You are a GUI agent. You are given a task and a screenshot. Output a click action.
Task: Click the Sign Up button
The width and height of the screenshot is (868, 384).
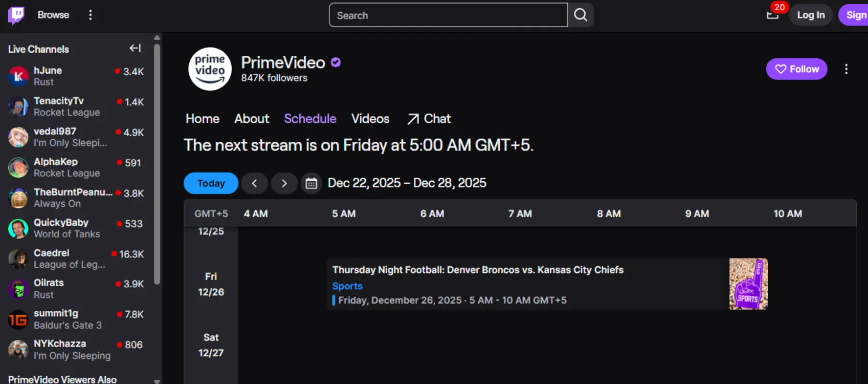click(x=853, y=15)
